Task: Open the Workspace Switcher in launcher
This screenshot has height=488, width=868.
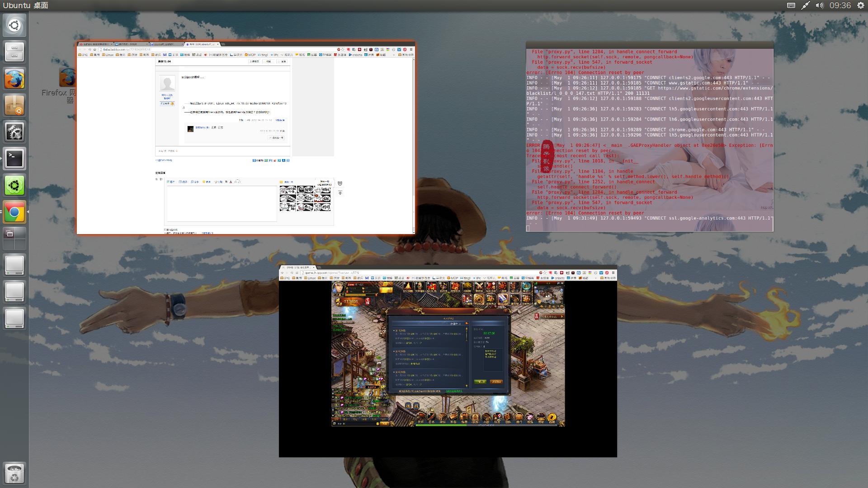Action: [14, 239]
